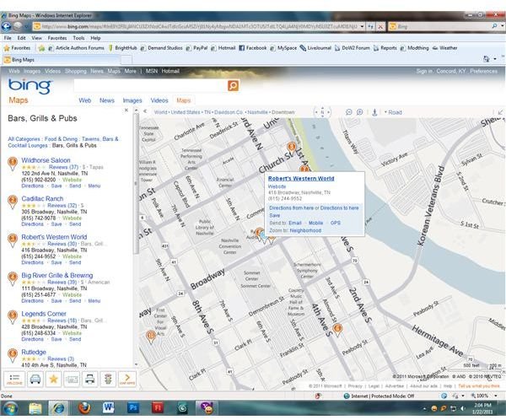This screenshot has width=506, height=420.
Task: Open the Tools menu in menu bar
Action: click(78, 38)
